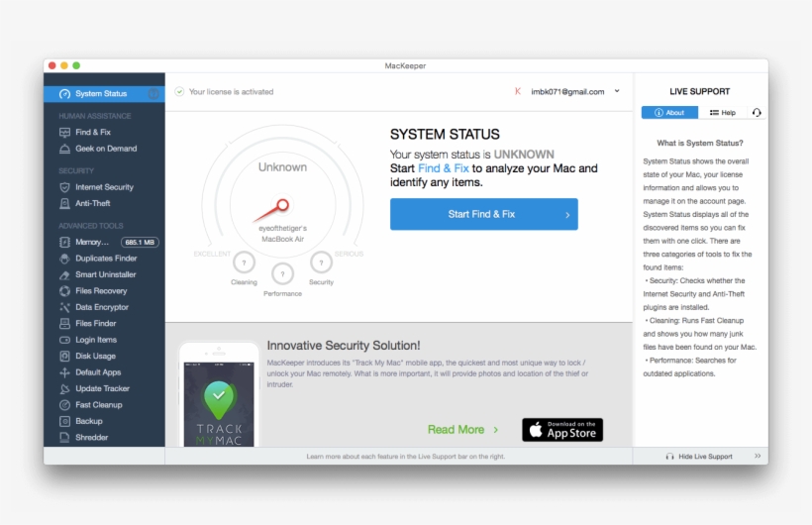Switch to the About tab
Viewport: 812px width, 525px height.
coord(669,113)
